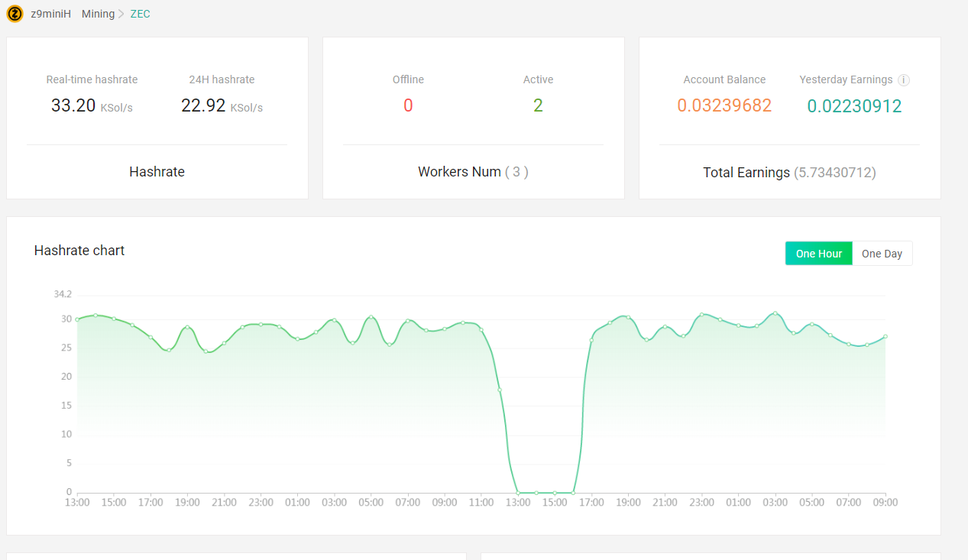This screenshot has width=968, height=560.
Task: Open the Yesterday Earnings info icon
Action: (x=905, y=79)
